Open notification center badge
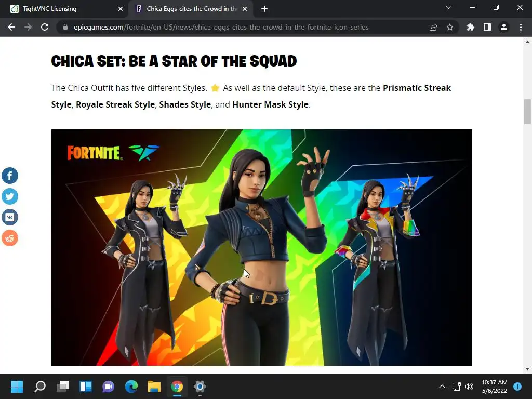Viewport: 532px width, 399px height. (517, 387)
